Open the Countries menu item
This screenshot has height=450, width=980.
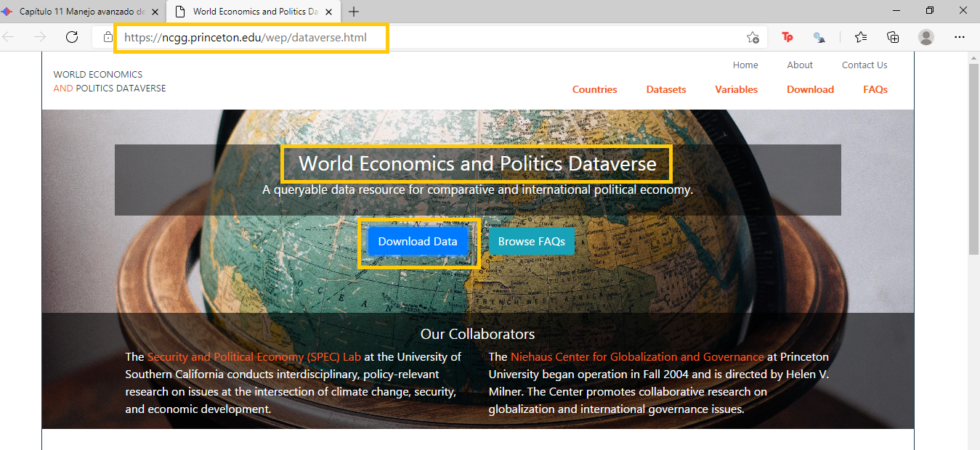[594, 89]
